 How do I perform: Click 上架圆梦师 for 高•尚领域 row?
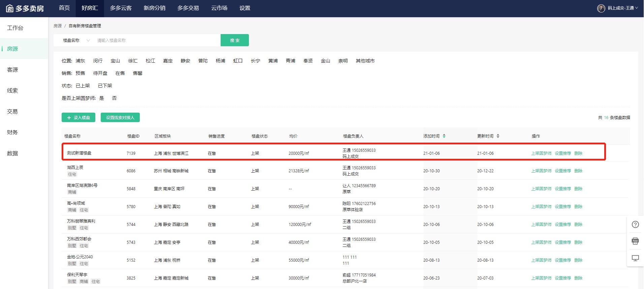541,206
